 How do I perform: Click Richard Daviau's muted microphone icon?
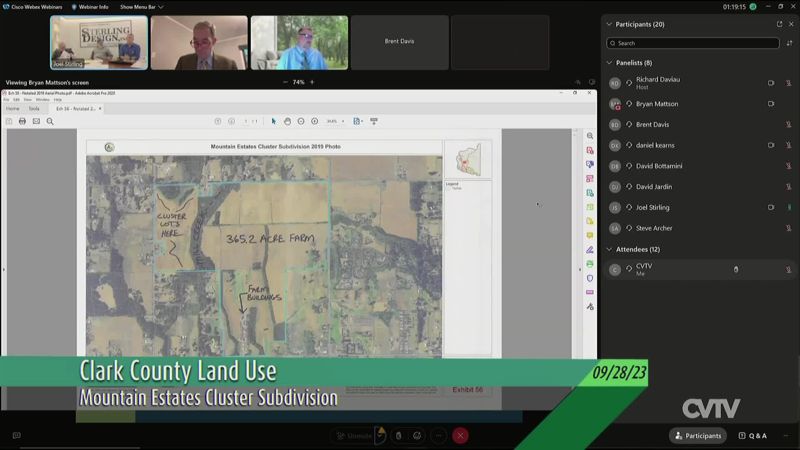788,83
